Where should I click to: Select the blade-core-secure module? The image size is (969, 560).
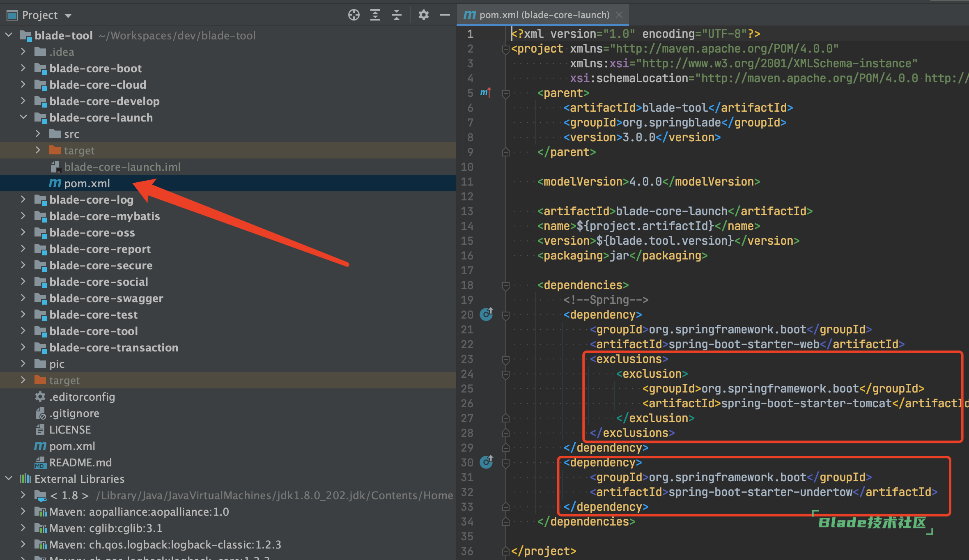101,265
